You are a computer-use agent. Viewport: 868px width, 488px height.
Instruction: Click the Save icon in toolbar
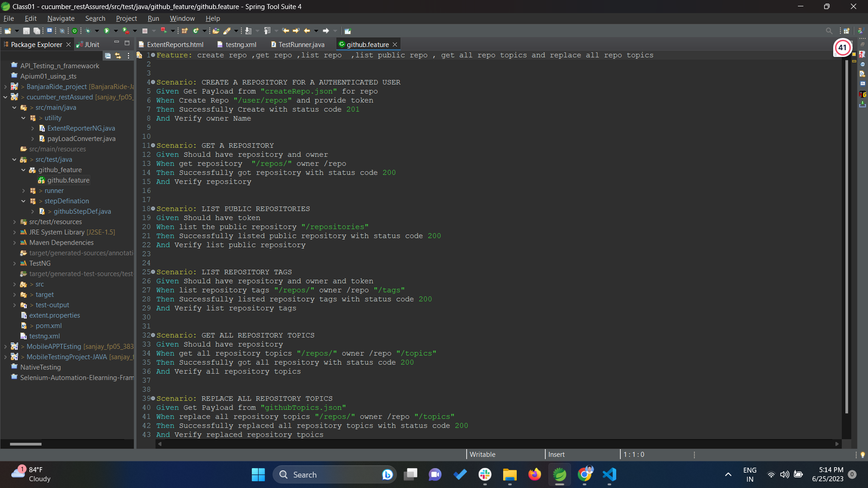[26, 31]
